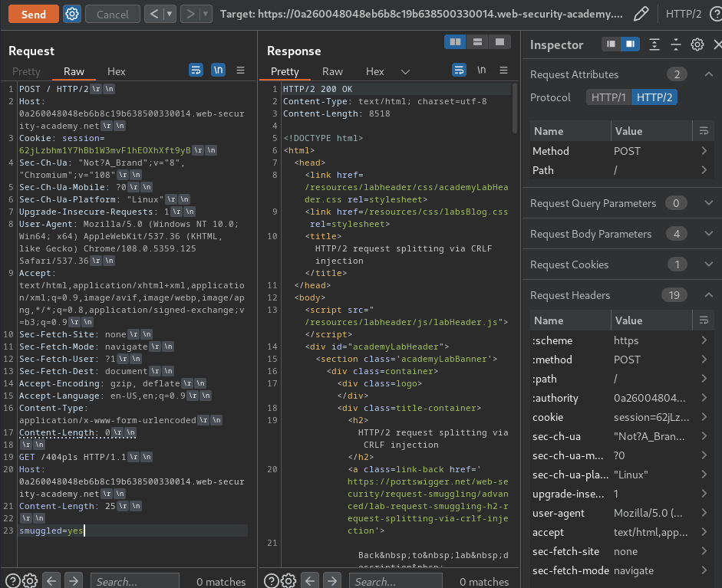This screenshot has width=722, height=588.
Task: Select top-bottom split layout icon
Action: [477, 42]
